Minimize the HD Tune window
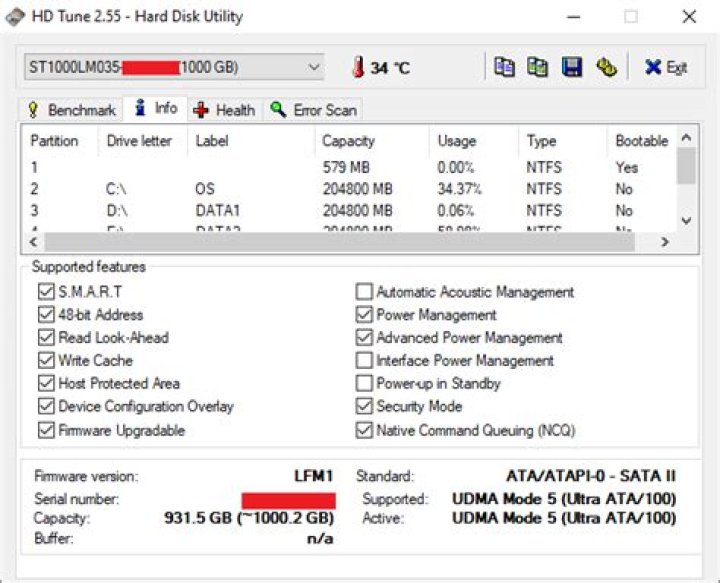Image resolution: width=720 pixels, height=583 pixels. pos(574,17)
